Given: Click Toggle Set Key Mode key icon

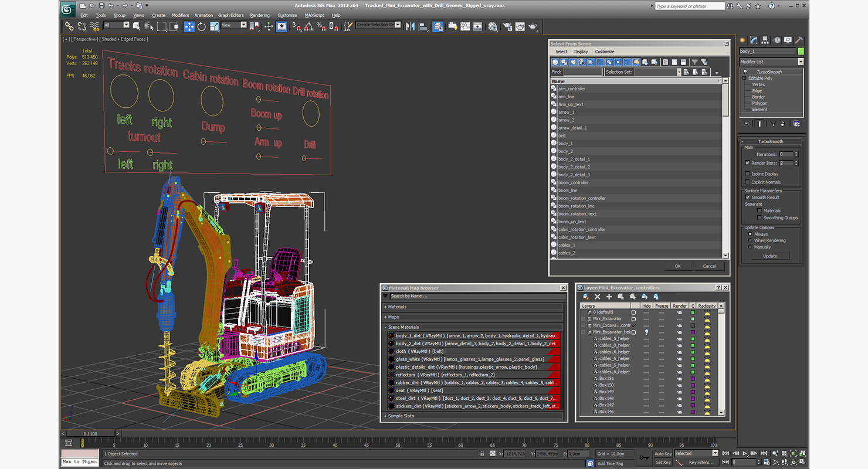Looking at the screenshot, I should tap(644, 457).
